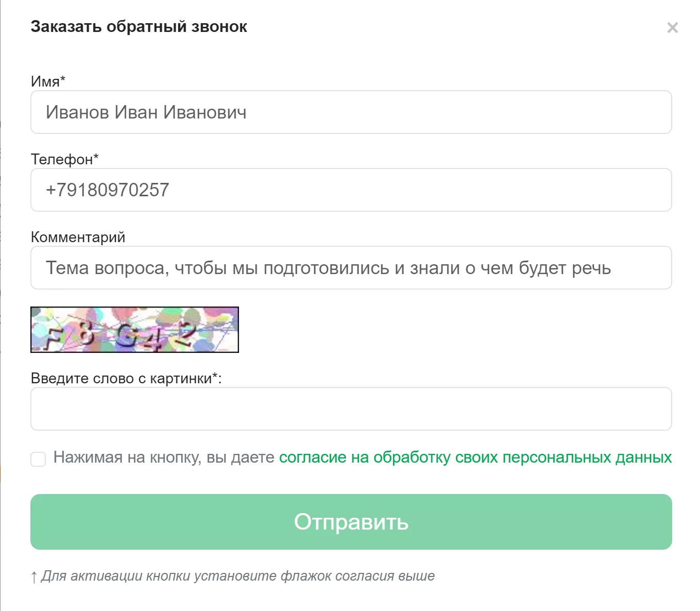Select the Комментарий text field
Image resolution: width=700 pixels, height=611 pixels.
pyautogui.click(x=351, y=268)
